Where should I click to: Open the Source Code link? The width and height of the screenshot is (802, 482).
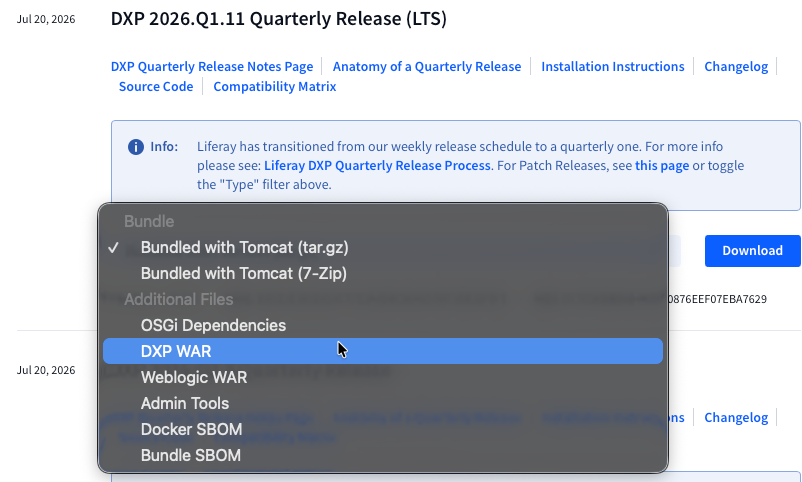[156, 86]
